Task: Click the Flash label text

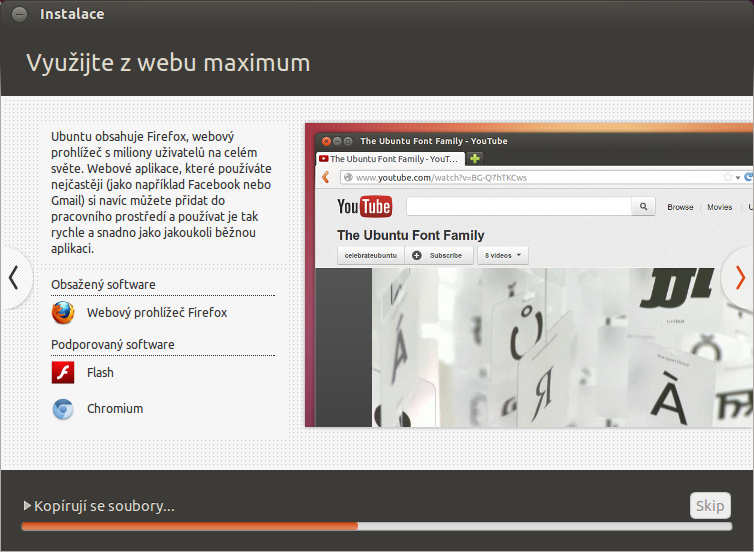Action: pos(100,373)
